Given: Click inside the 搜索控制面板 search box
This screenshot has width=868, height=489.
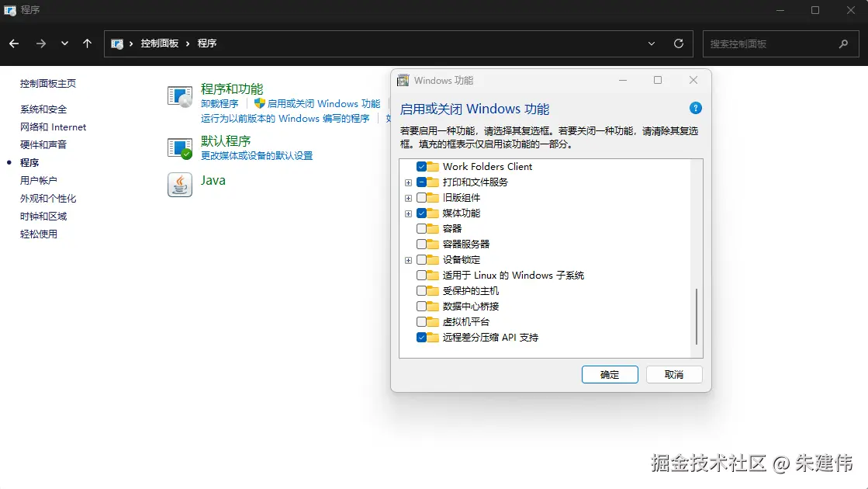Looking at the screenshot, I should tap(776, 43).
